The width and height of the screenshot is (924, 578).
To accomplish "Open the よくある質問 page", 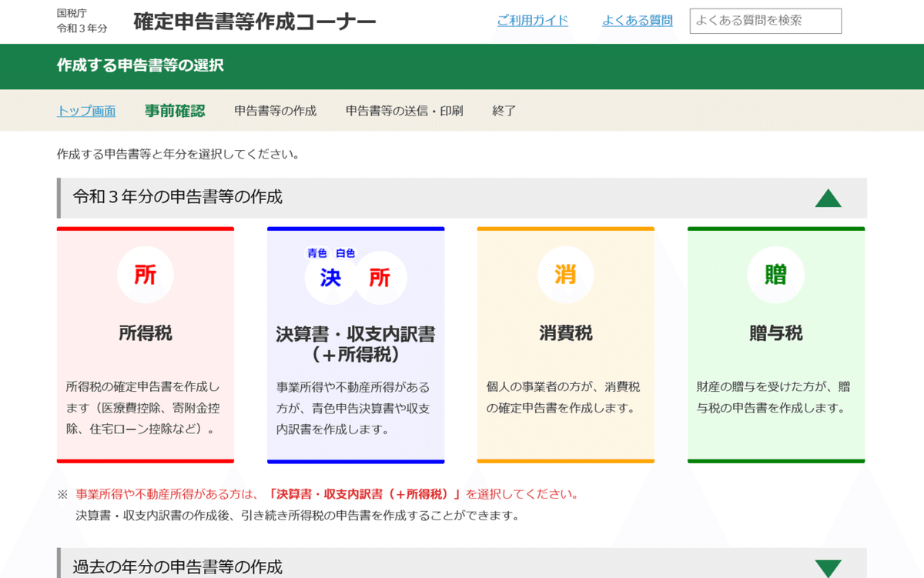I will pyautogui.click(x=637, y=20).
